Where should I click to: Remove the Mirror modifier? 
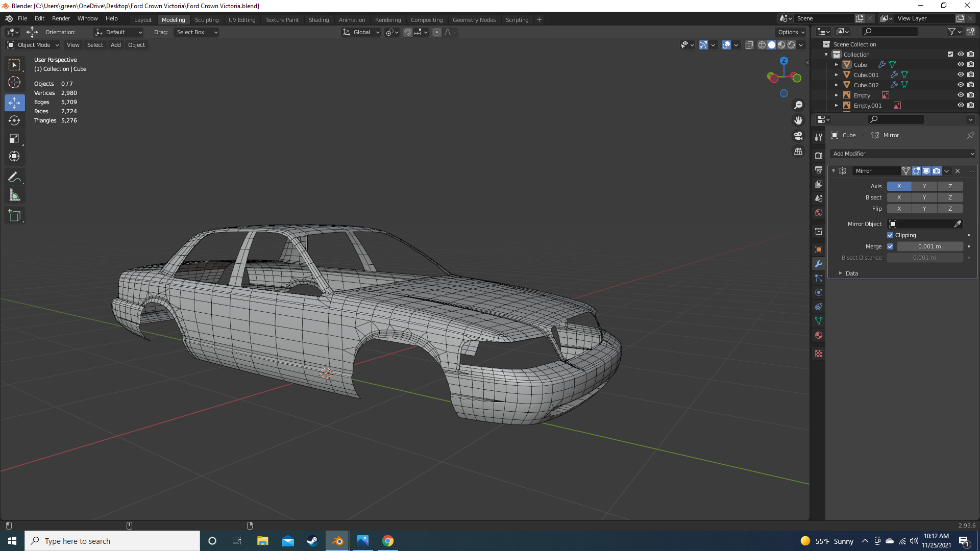click(x=958, y=171)
